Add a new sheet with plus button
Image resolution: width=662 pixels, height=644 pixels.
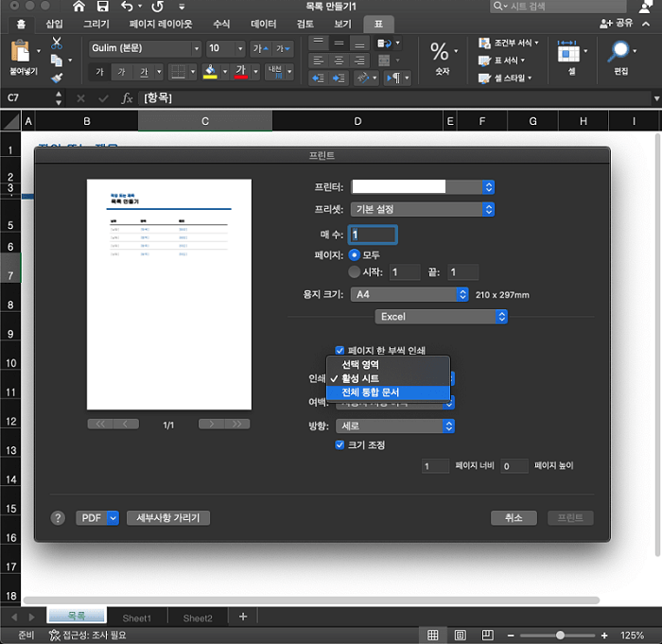tap(243, 617)
